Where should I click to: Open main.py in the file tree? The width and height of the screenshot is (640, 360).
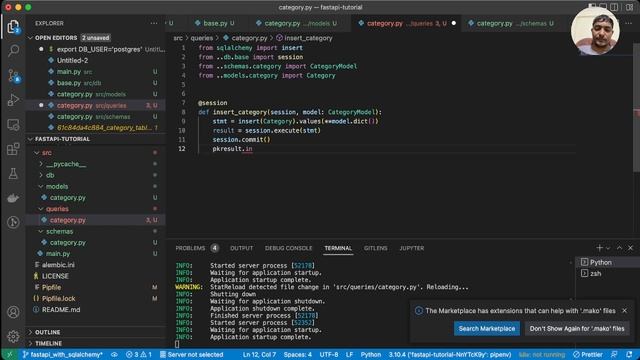tap(58, 253)
